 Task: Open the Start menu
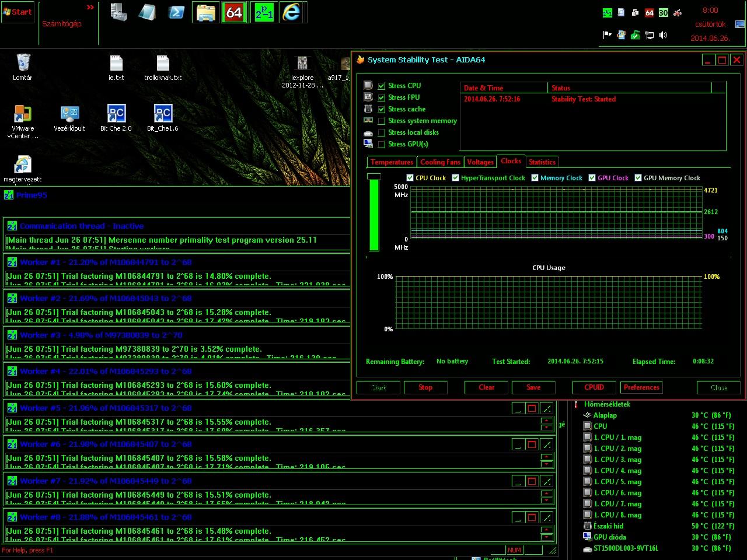(18, 12)
